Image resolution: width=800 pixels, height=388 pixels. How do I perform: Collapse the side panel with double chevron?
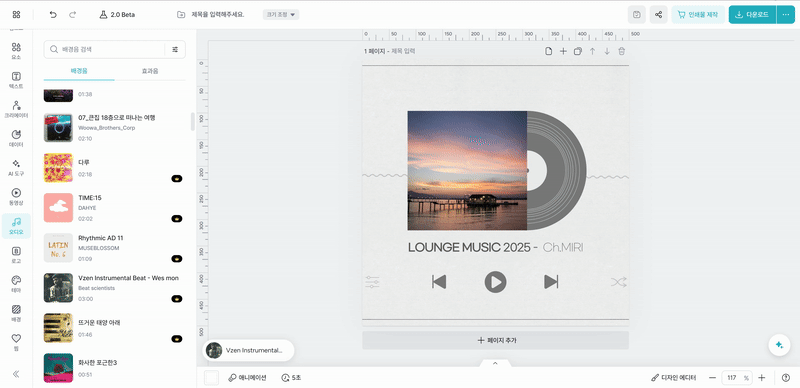16,374
